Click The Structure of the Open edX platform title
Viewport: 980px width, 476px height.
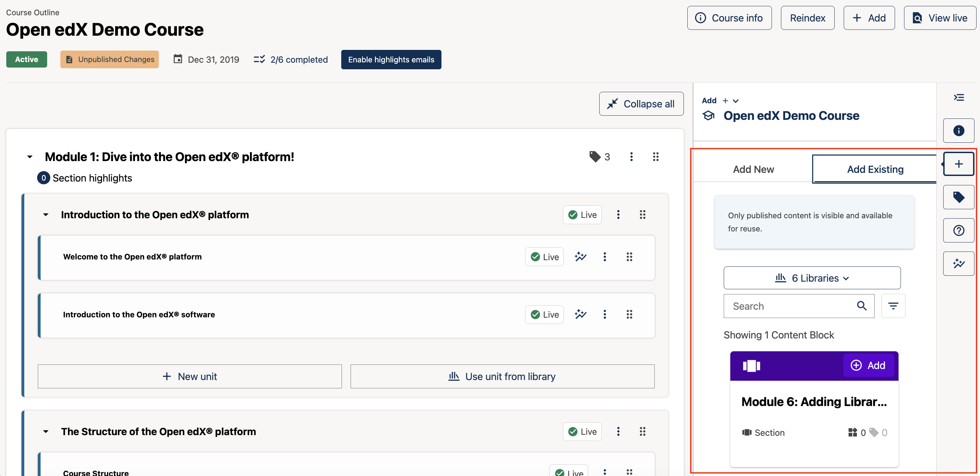pos(158,432)
